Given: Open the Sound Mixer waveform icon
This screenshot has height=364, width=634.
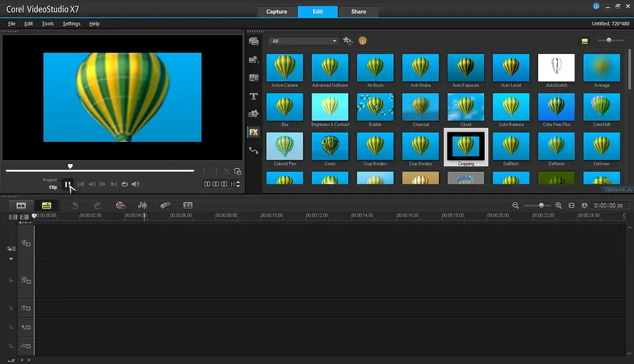Looking at the screenshot, I should click(x=143, y=206).
